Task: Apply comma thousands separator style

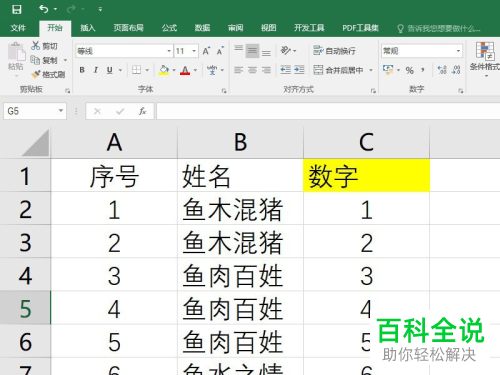Action: [423, 70]
